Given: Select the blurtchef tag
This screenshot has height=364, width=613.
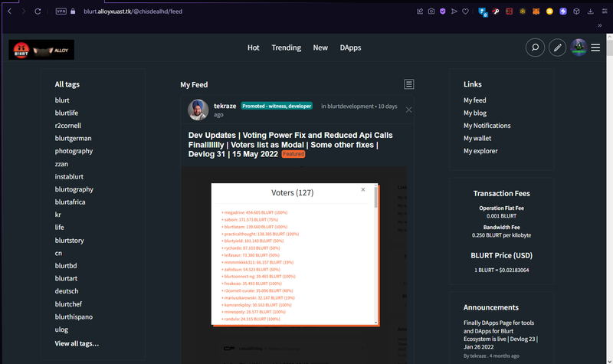Looking at the screenshot, I should point(68,303).
